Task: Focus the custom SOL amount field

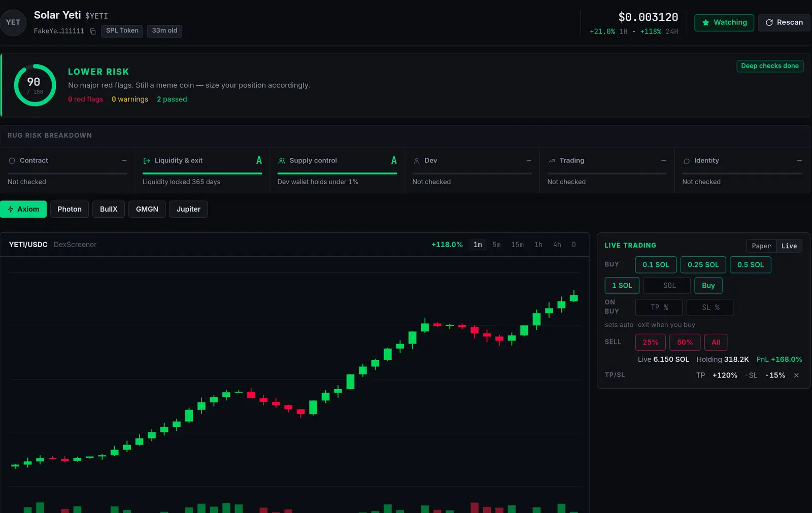Action: tap(667, 286)
